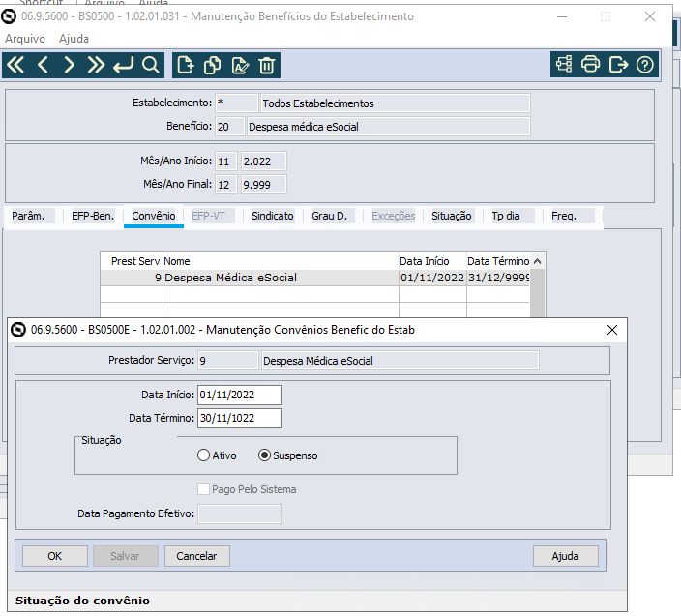Click the Prest Serv column header

point(132,261)
